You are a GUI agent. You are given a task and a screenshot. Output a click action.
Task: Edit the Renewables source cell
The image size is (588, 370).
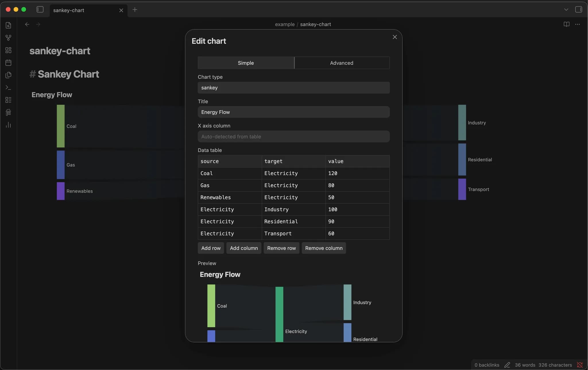[230, 197]
